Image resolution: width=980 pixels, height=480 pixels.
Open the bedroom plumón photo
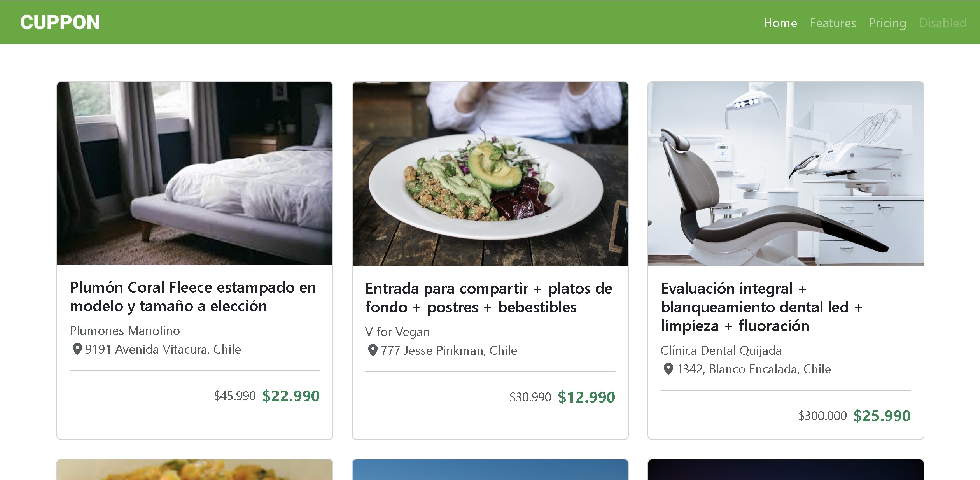tap(195, 173)
